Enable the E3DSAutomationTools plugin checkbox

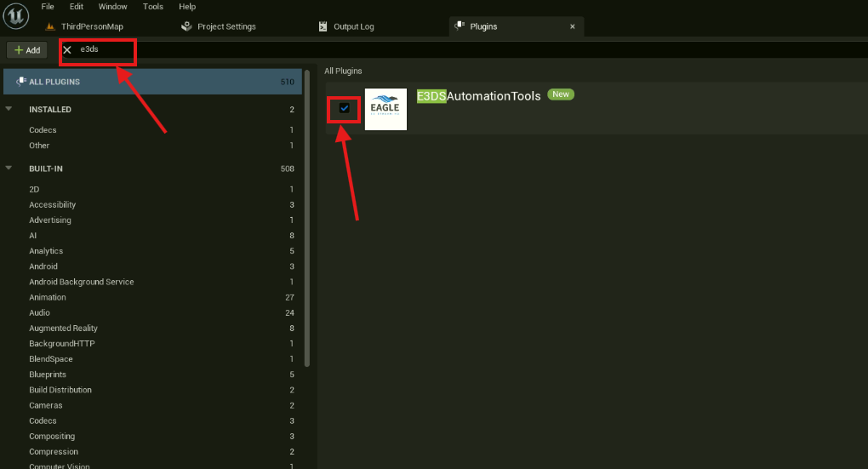pyautogui.click(x=345, y=108)
